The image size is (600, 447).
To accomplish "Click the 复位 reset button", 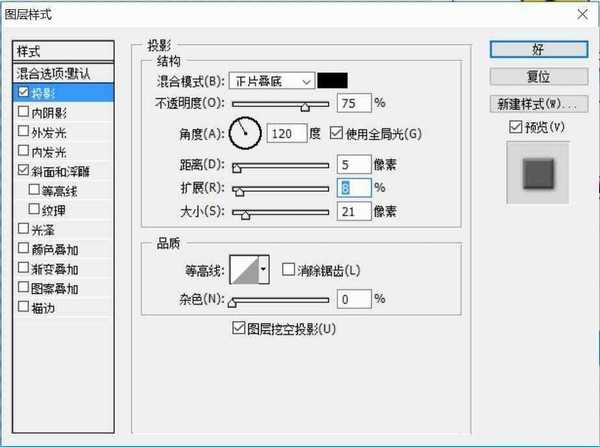I will 538,76.
